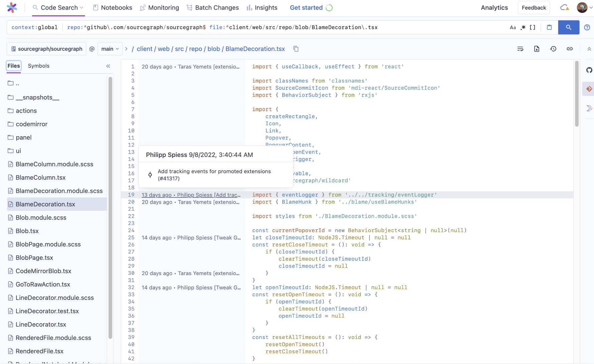Execute the search with the blue button
This screenshot has width=594, height=364.
click(x=569, y=27)
